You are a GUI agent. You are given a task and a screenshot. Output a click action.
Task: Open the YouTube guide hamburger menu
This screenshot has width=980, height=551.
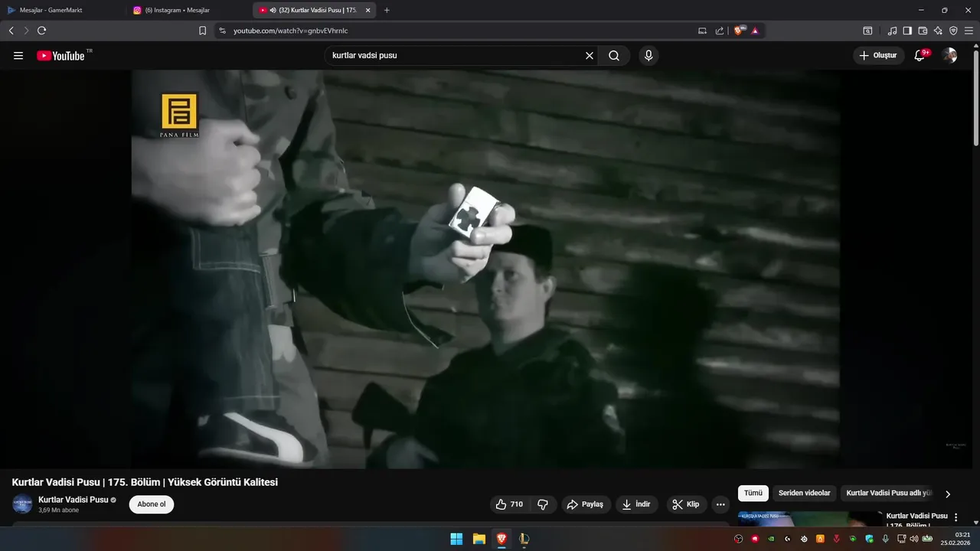pyautogui.click(x=18, y=55)
